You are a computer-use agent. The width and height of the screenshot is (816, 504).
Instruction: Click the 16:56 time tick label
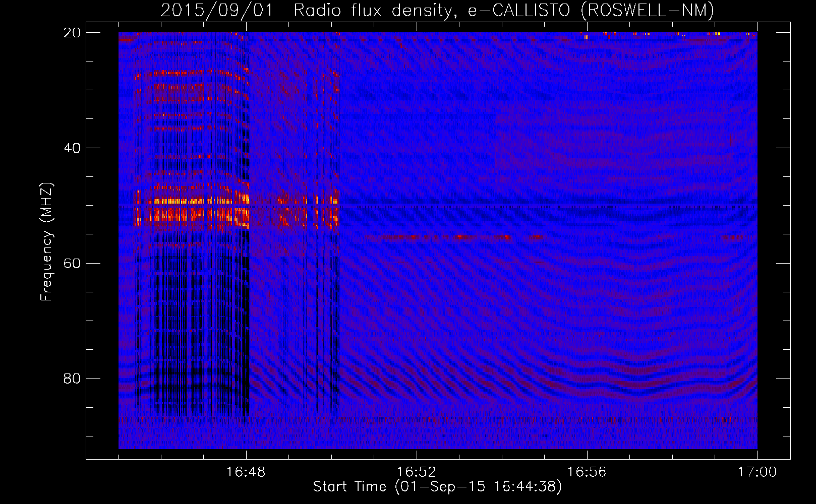coord(587,472)
